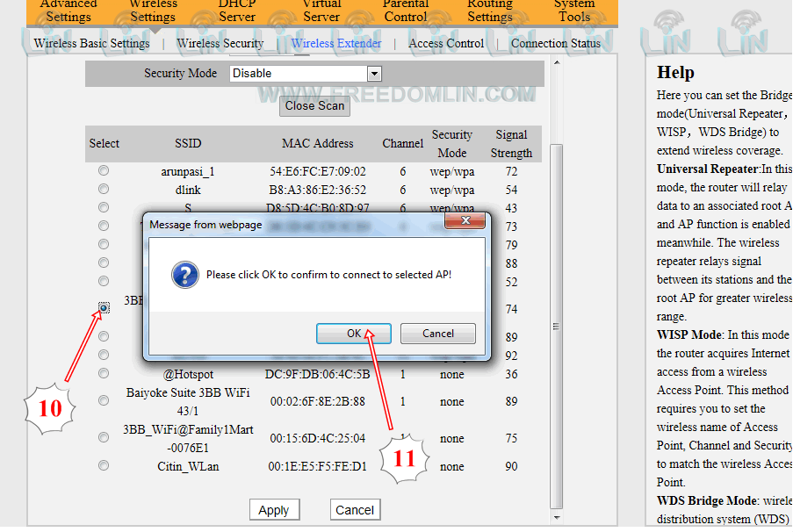Select the Citin_WLan network radio button

click(104, 466)
